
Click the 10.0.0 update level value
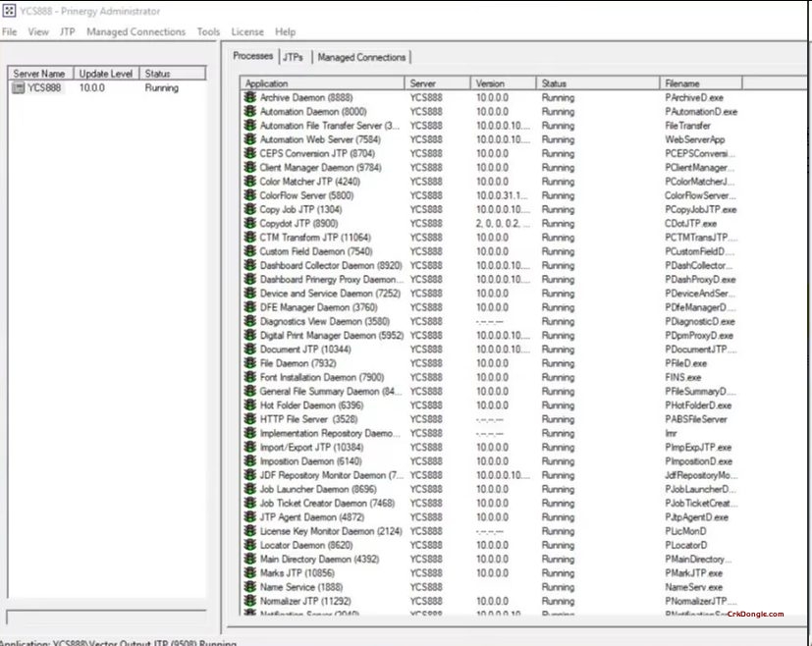point(91,88)
